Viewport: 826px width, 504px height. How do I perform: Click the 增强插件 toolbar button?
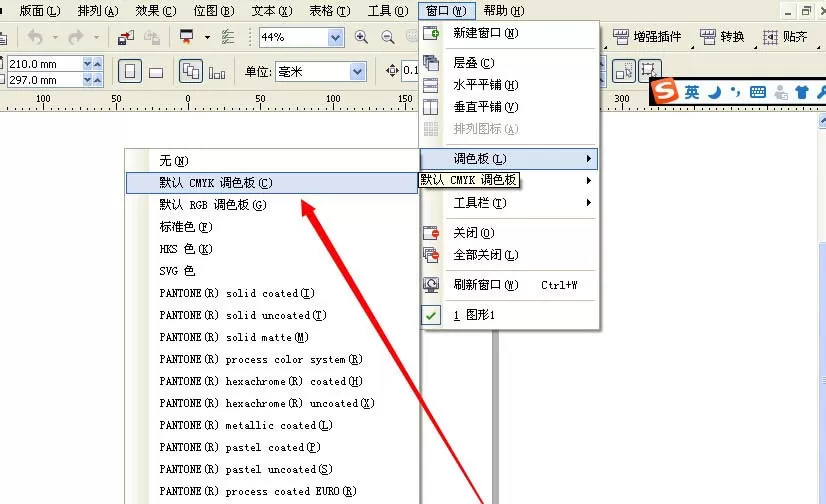click(x=647, y=37)
